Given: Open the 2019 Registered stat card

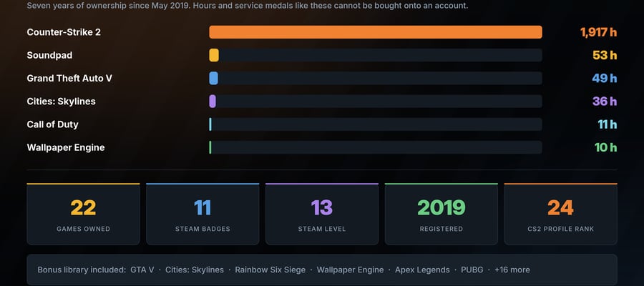Looking at the screenshot, I should 441,214.
